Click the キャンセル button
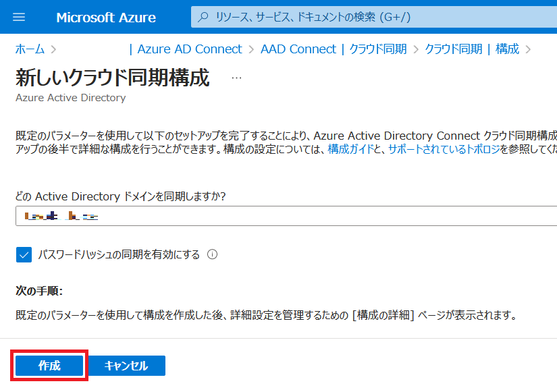 (x=126, y=366)
